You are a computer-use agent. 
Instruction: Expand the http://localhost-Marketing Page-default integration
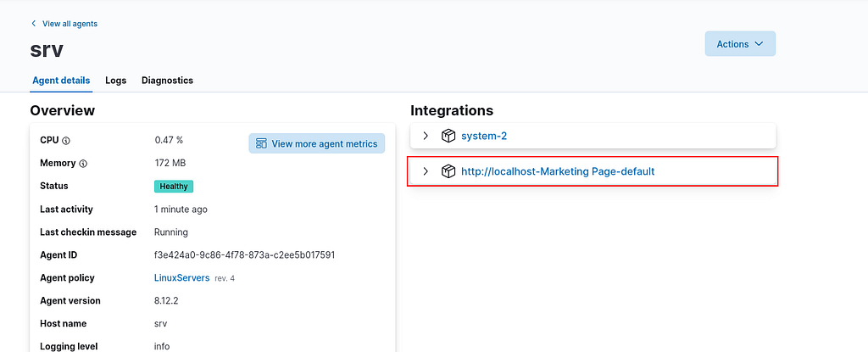point(426,172)
